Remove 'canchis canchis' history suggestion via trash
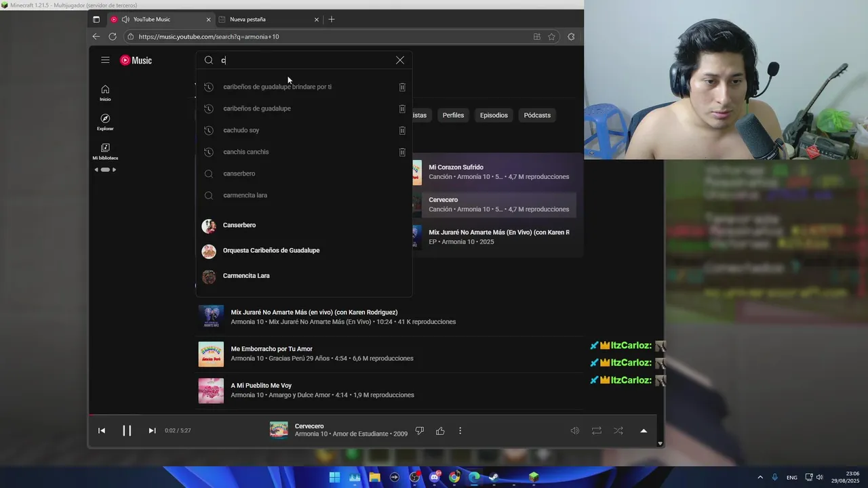 tap(402, 152)
